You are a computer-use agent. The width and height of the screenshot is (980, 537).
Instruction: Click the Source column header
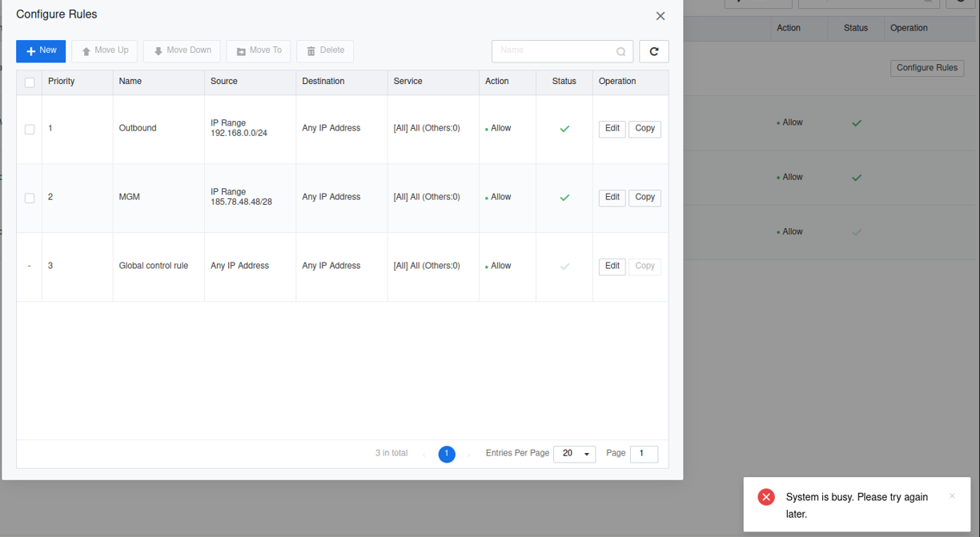click(x=224, y=82)
